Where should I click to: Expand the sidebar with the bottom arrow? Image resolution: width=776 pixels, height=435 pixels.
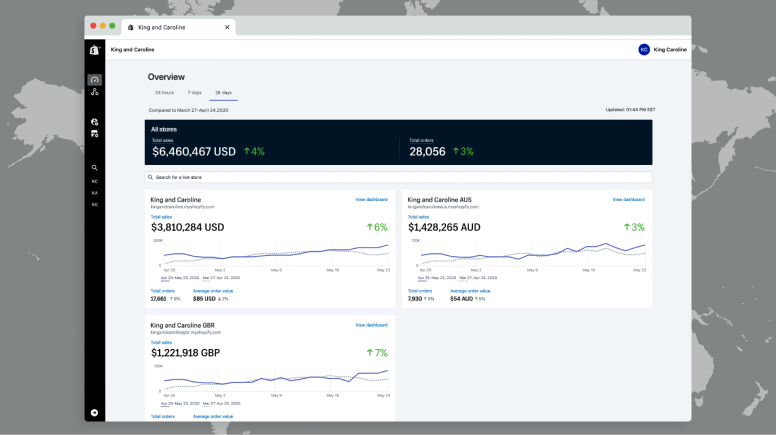pos(95,413)
